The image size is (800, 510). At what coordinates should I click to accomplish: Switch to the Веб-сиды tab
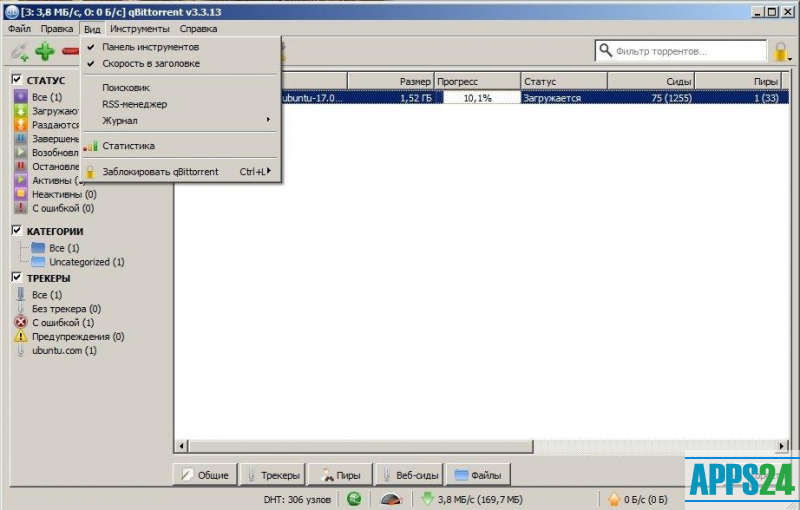[x=410, y=475]
